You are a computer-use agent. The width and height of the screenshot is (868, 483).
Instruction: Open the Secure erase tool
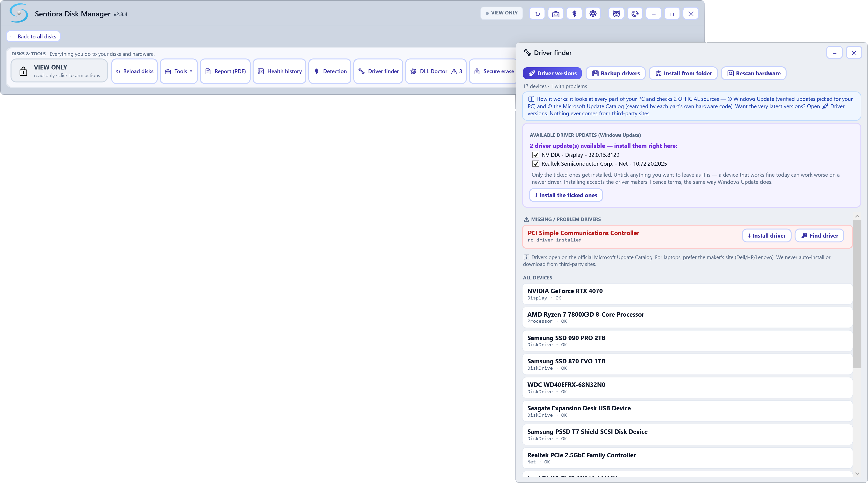493,71
